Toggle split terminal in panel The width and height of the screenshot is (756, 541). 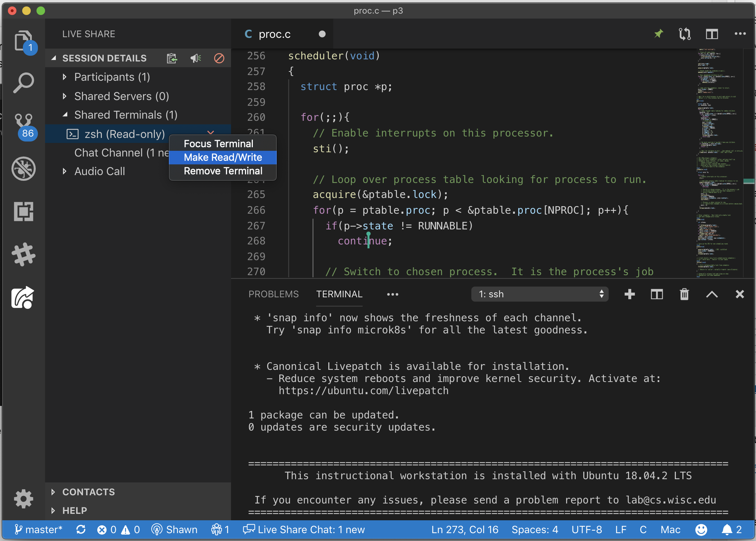[x=657, y=294]
